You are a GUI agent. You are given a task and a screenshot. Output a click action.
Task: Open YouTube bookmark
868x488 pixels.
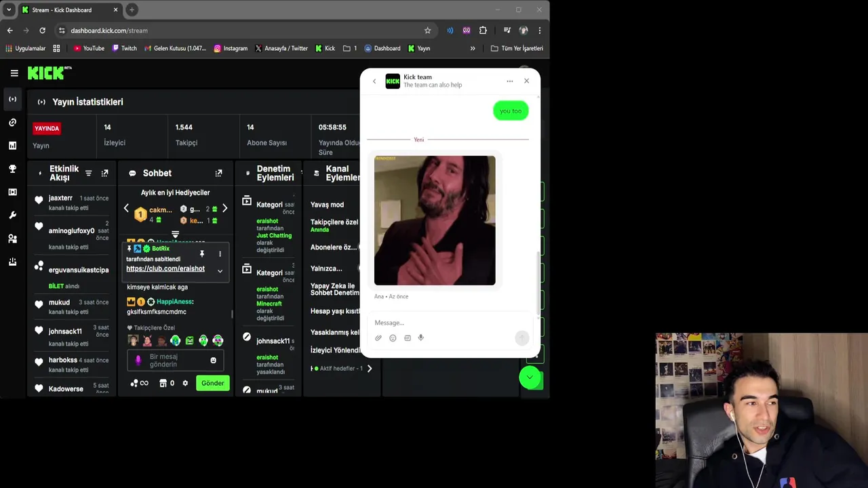(88, 49)
